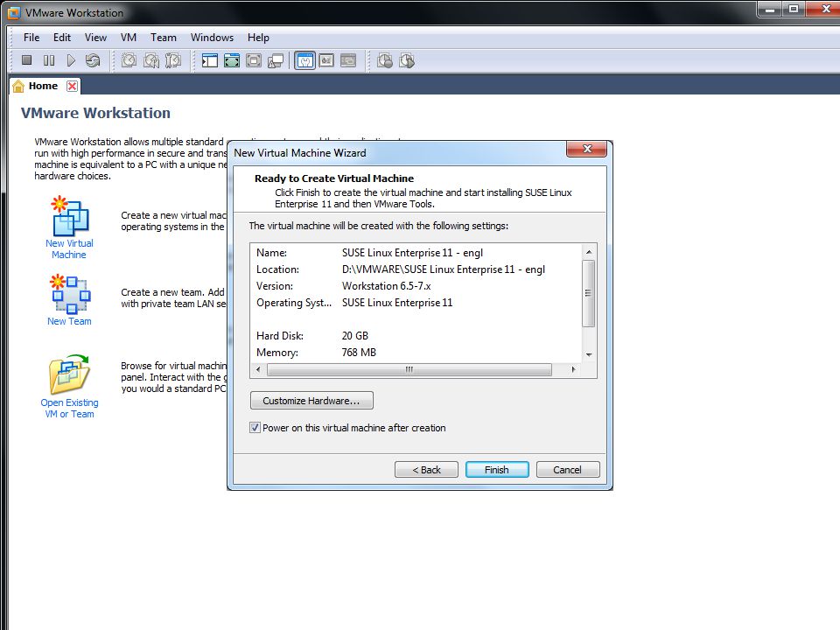
Task: Select the Version row Workstation 6.5-7.x
Action: 416,286
